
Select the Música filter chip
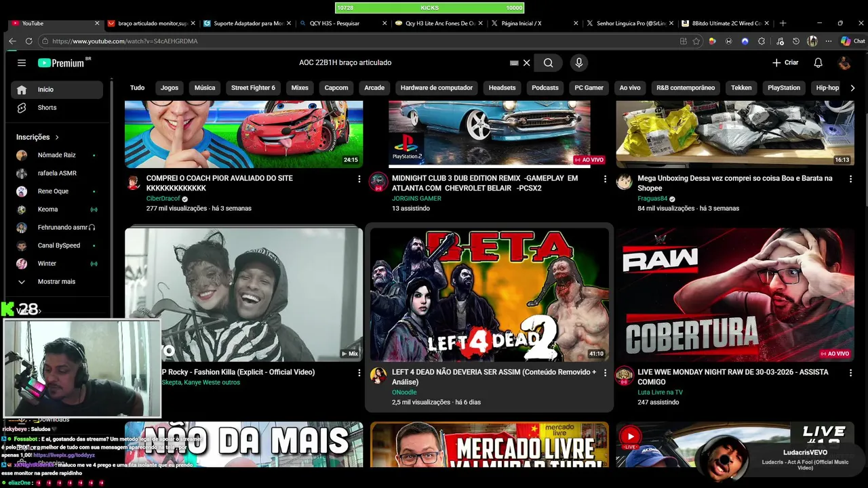click(205, 87)
